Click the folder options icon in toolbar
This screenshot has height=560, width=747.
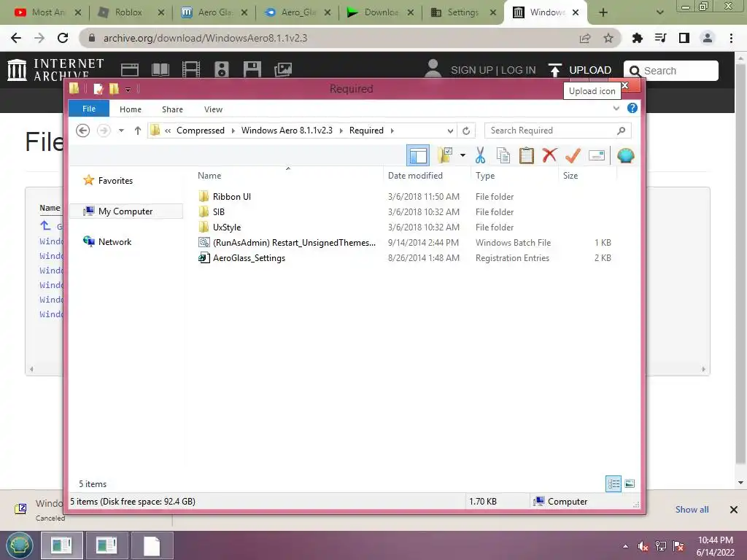[445, 156]
